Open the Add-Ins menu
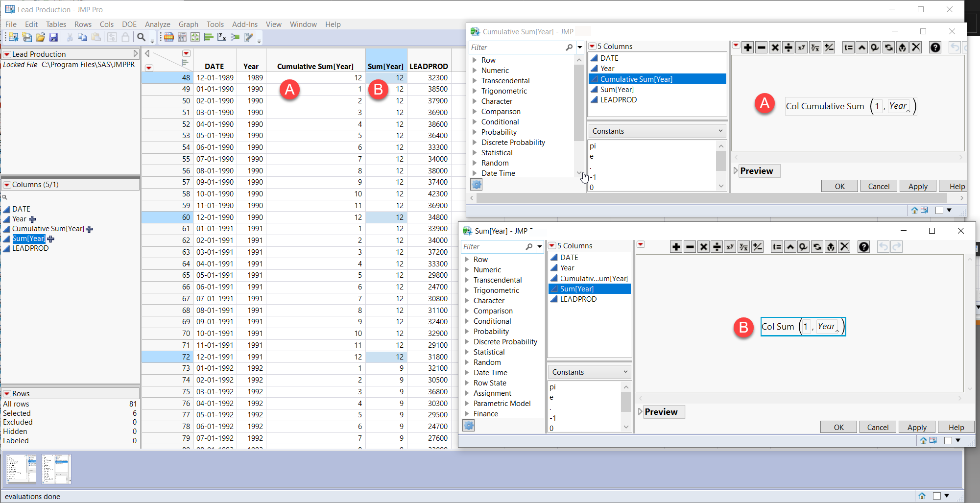Screen dimensions: 980x503 (244, 24)
